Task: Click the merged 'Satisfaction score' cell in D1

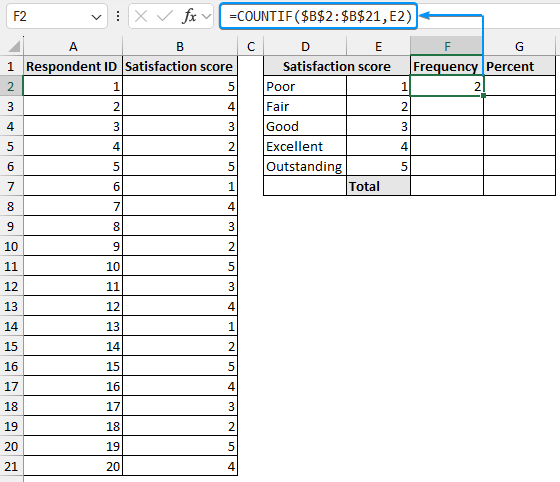Action: 337,66
